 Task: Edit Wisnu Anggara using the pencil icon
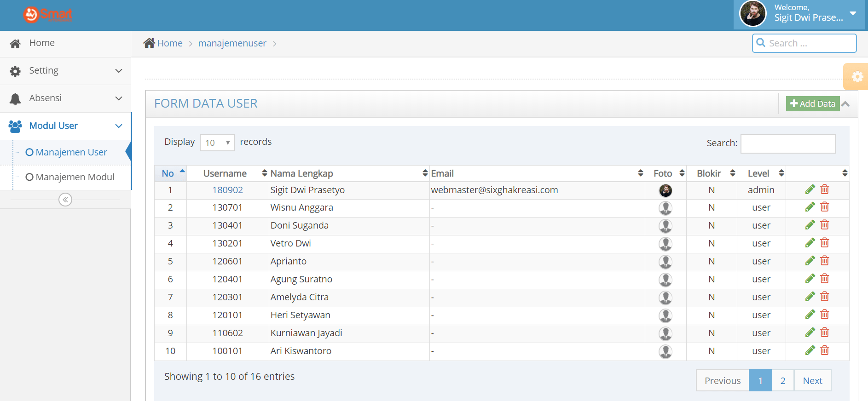coord(810,207)
